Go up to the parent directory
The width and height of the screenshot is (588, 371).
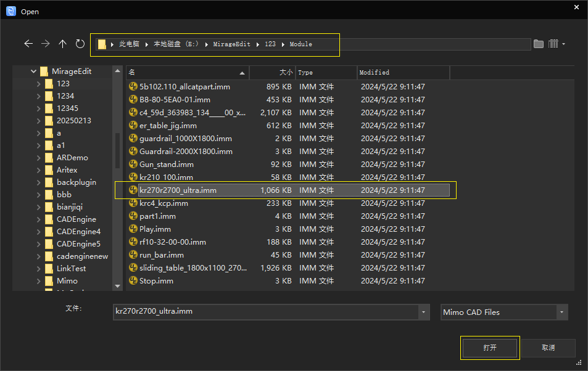click(x=62, y=44)
